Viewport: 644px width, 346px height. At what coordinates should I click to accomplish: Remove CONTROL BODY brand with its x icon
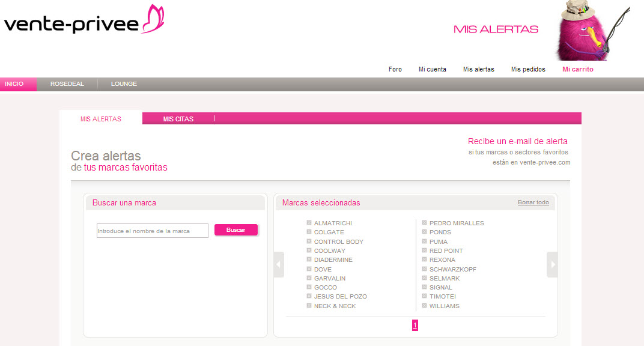point(309,241)
